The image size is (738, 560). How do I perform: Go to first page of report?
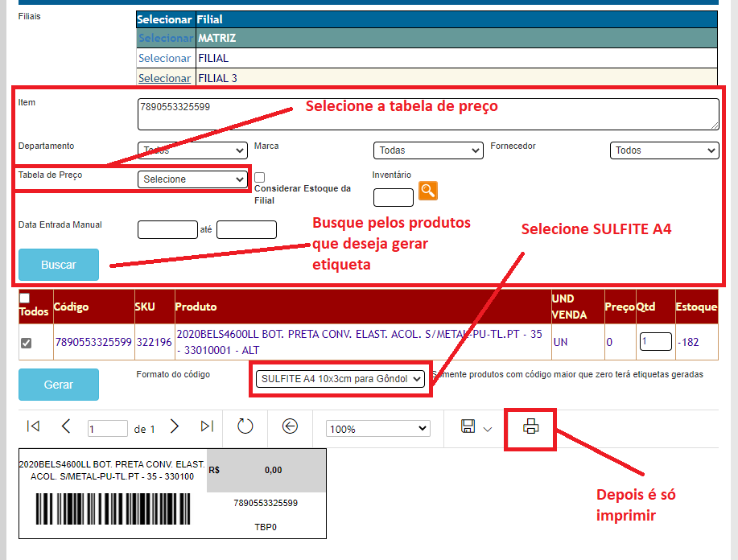tap(33, 426)
